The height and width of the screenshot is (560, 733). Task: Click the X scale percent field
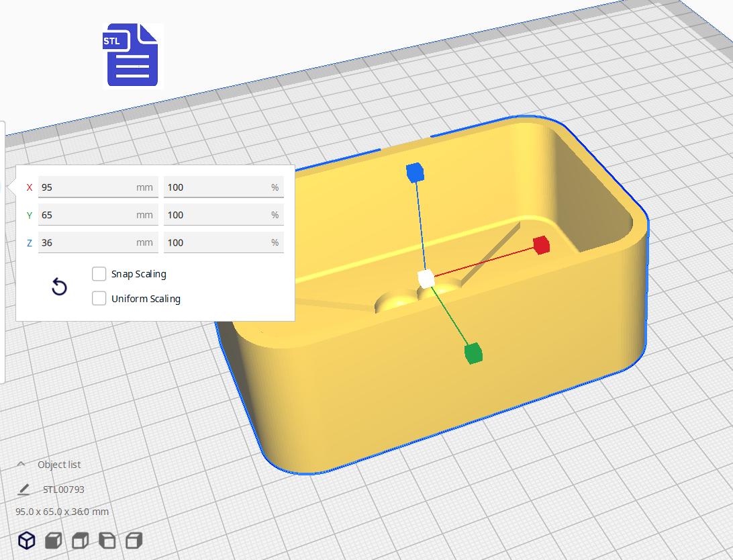pos(224,187)
